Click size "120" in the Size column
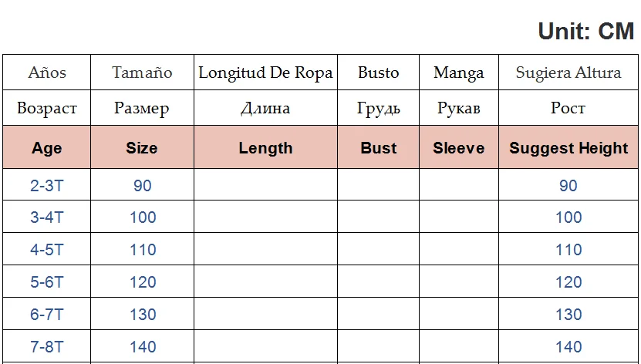This screenshot has height=364, width=641. click(x=143, y=282)
